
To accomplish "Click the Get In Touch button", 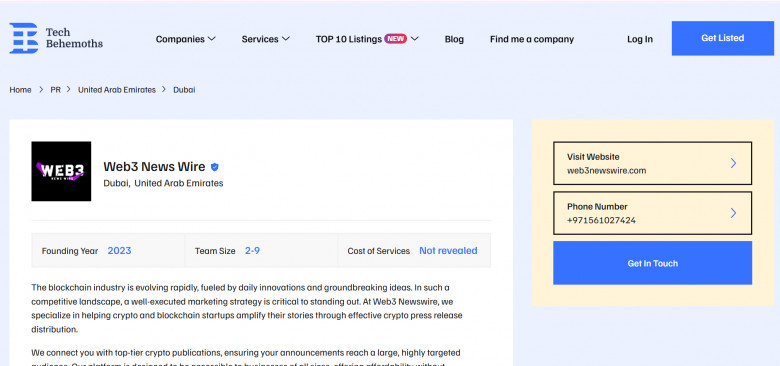I will coord(653,263).
